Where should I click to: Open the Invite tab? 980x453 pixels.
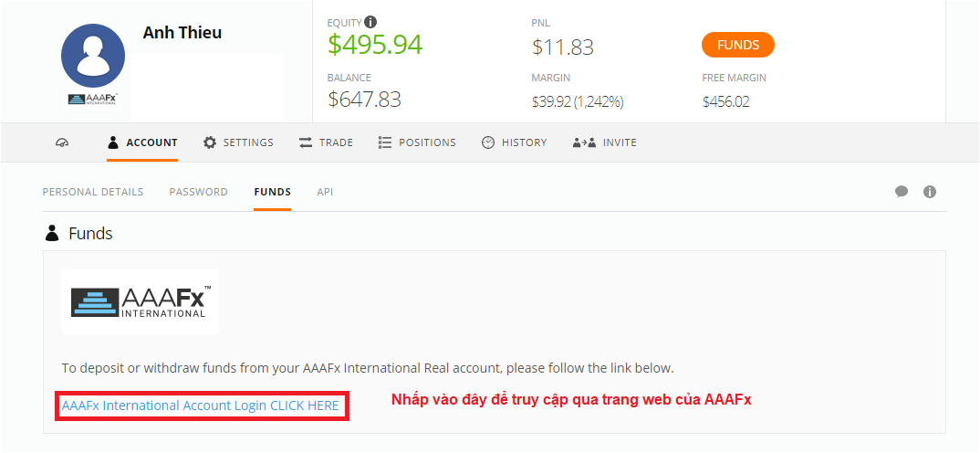coord(604,142)
